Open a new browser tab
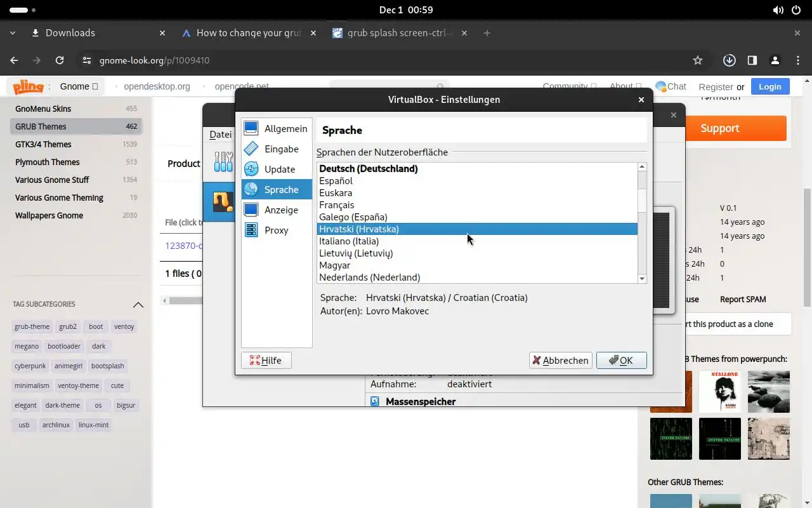812x508 pixels. [487, 33]
